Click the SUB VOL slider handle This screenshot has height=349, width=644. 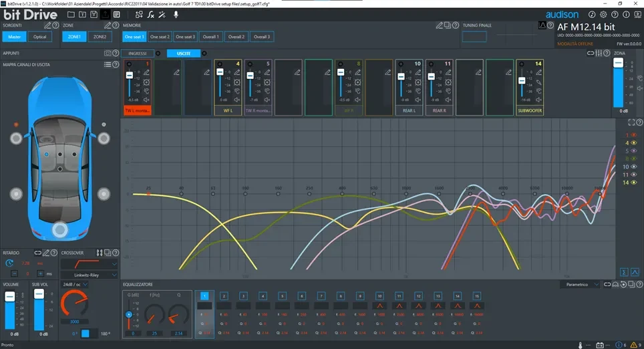coord(39,294)
